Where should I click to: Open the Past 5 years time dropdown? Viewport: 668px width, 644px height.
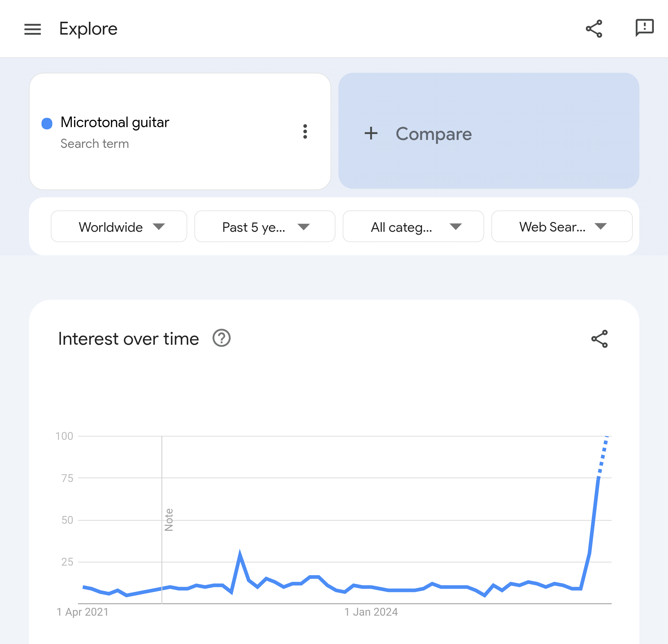265,227
